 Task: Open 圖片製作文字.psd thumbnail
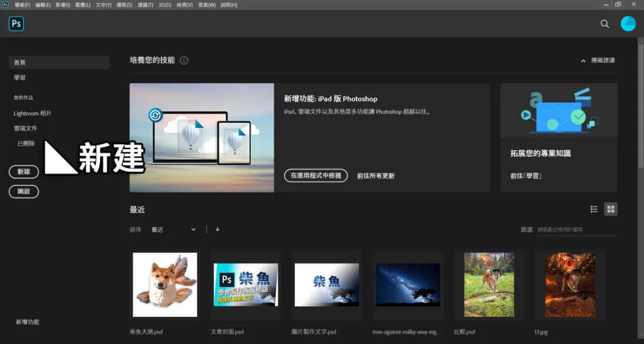coord(327,284)
